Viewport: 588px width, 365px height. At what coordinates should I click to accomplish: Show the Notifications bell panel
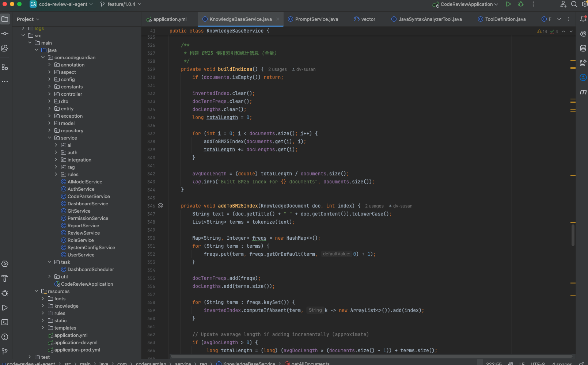point(583,19)
